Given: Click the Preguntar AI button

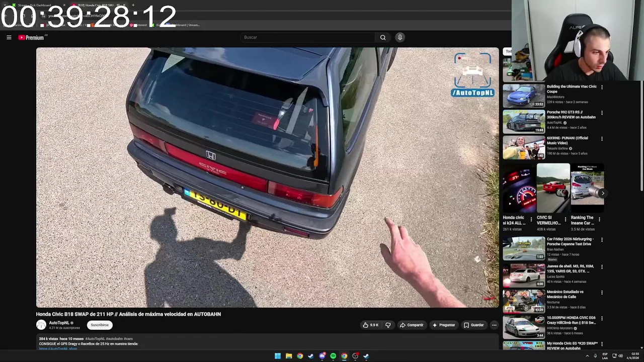Looking at the screenshot, I should click(444, 325).
